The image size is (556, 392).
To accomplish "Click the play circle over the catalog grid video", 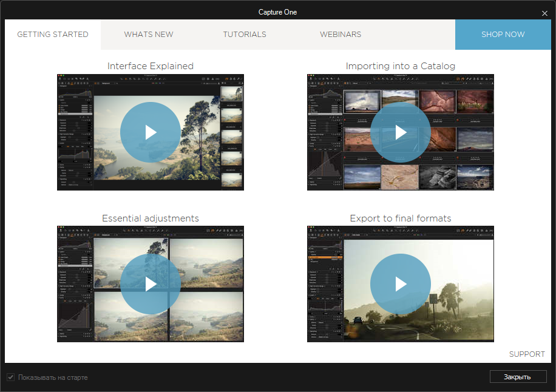I will (400, 132).
